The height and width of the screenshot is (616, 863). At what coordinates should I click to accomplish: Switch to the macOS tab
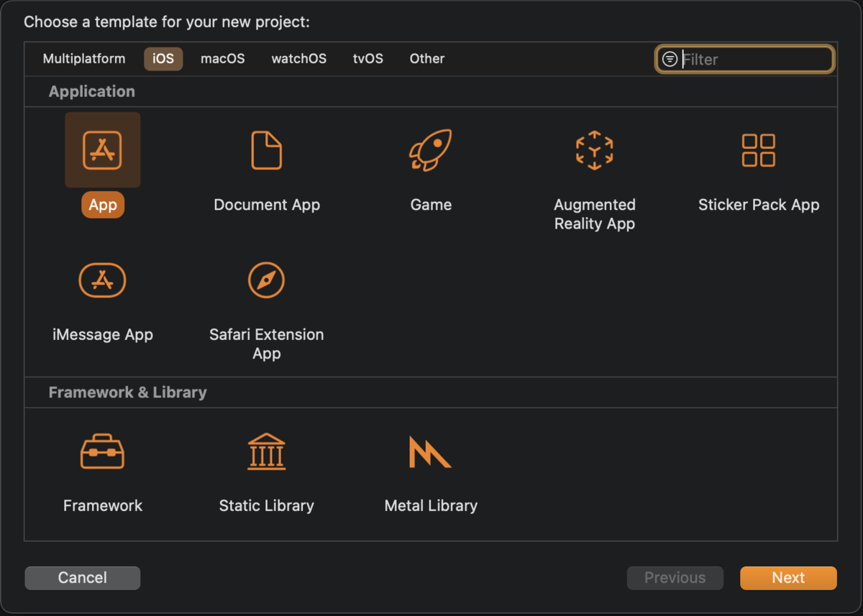(223, 59)
